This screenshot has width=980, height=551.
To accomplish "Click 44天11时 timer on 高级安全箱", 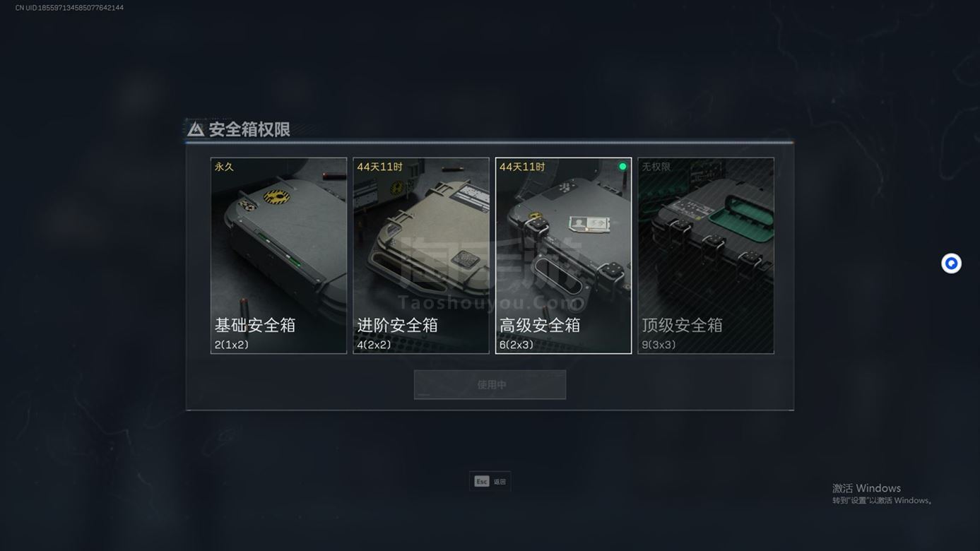I will [x=522, y=167].
